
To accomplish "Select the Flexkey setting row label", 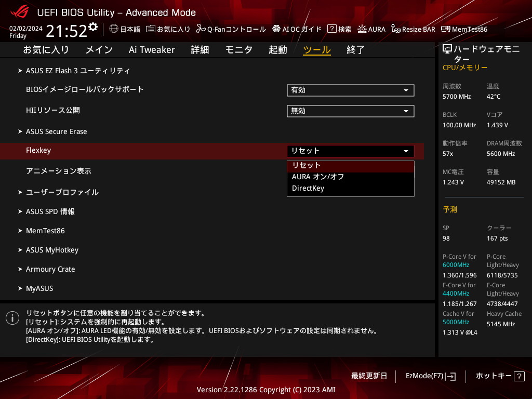I will (x=38, y=150).
